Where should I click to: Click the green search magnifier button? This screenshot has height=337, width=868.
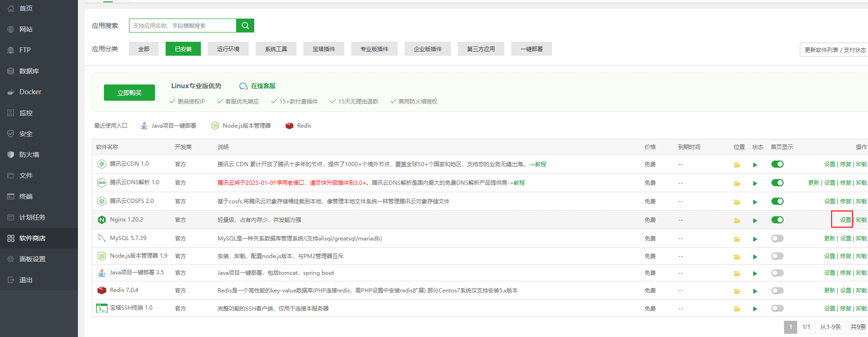[x=245, y=26]
